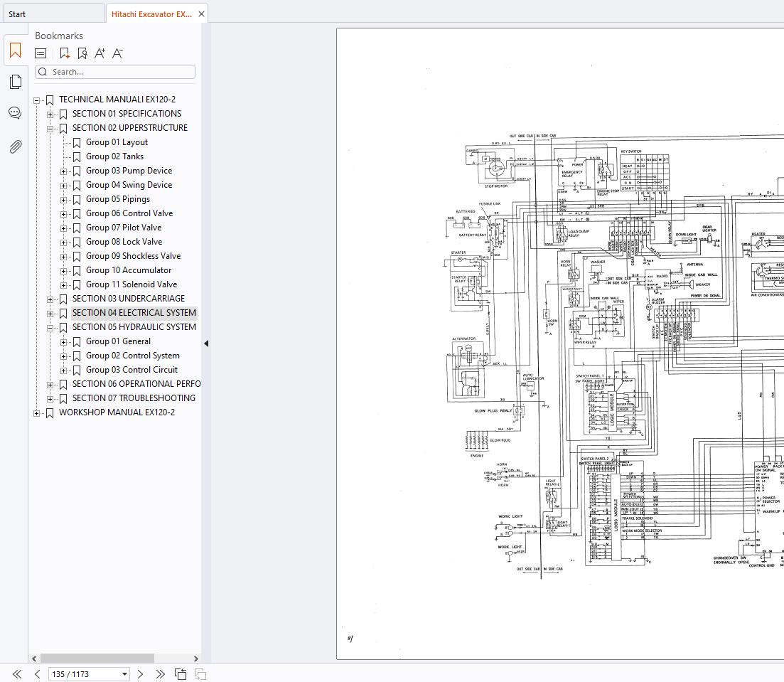Click the next view icon in status bar
The image size is (784, 682).
coord(200,674)
